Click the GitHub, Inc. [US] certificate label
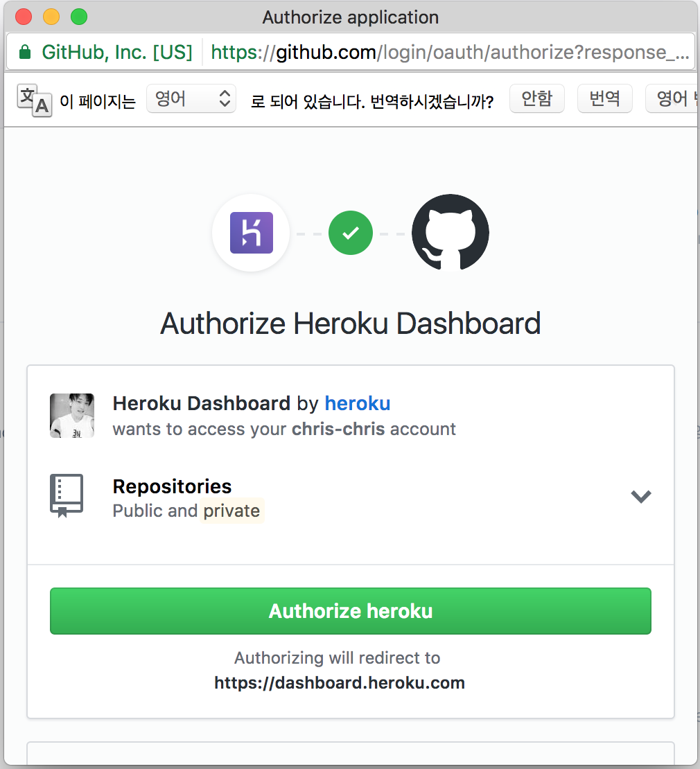700x769 pixels. tap(116, 52)
